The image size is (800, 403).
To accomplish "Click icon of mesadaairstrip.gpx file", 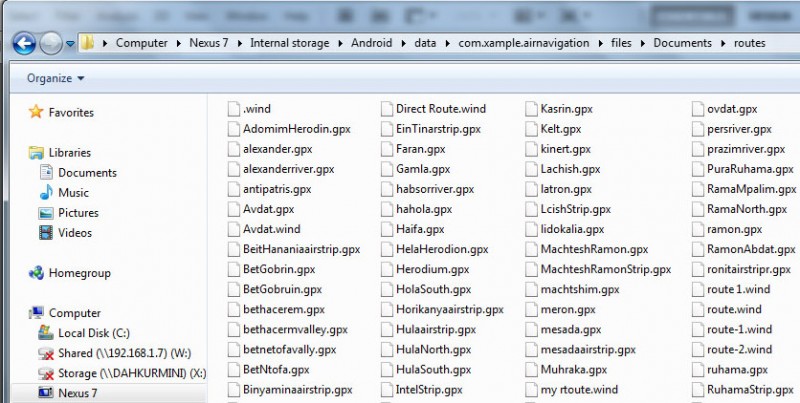I will click(x=532, y=349).
